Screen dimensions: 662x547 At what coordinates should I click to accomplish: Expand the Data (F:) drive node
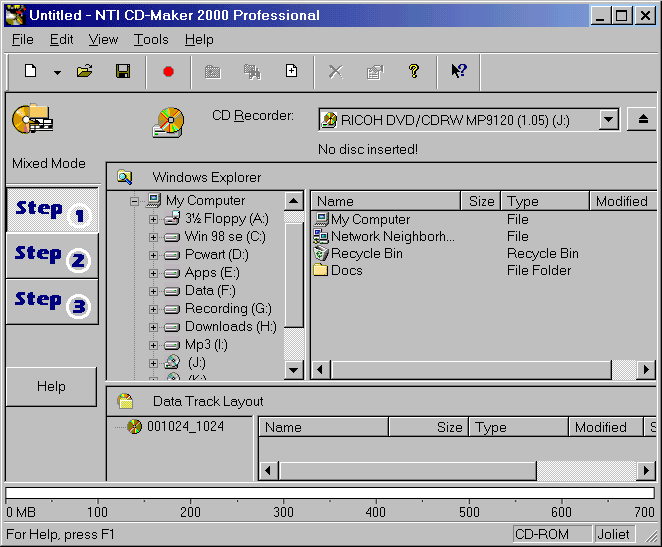[154, 291]
